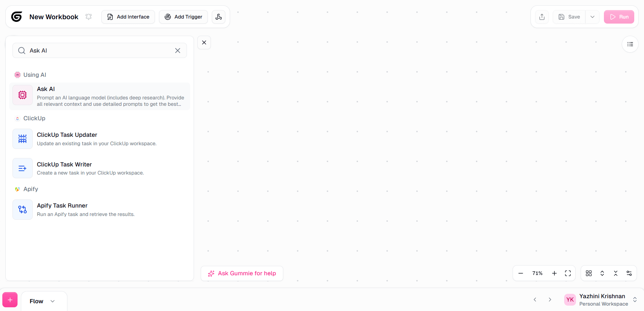This screenshot has width=644, height=311.
Task: Open the Save options dropdown chevron
Action: coord(592,17)
